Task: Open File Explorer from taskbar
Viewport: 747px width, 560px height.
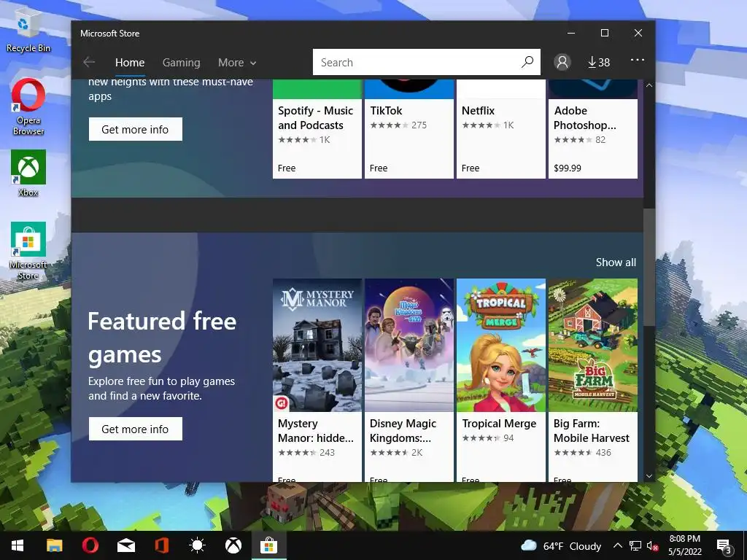Action: 54,545
